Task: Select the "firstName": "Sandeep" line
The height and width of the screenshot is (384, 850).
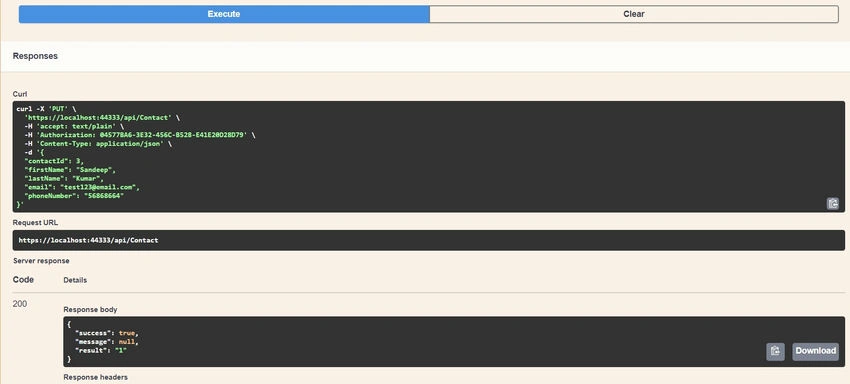Action: 70,169
